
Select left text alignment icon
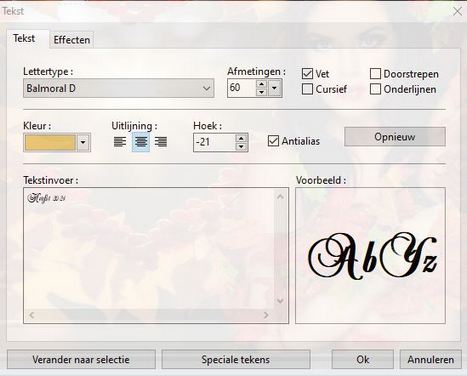(x=120, y=142)
